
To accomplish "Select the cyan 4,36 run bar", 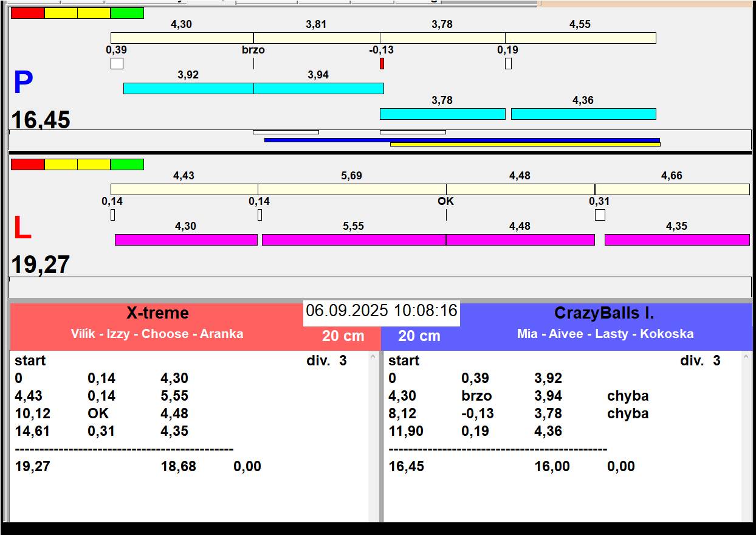I will click(x=583, y=114).
